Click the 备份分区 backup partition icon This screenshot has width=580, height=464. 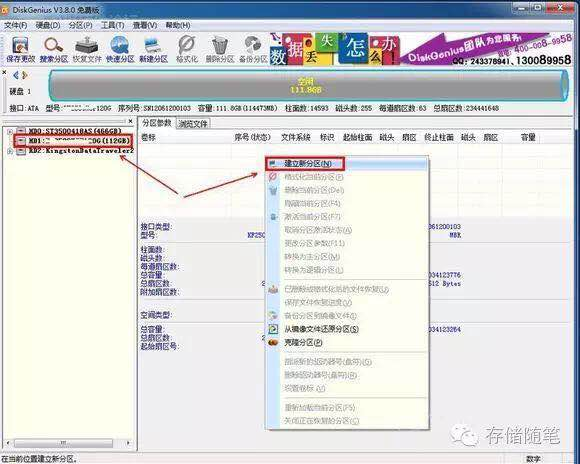tap(253, 50)
